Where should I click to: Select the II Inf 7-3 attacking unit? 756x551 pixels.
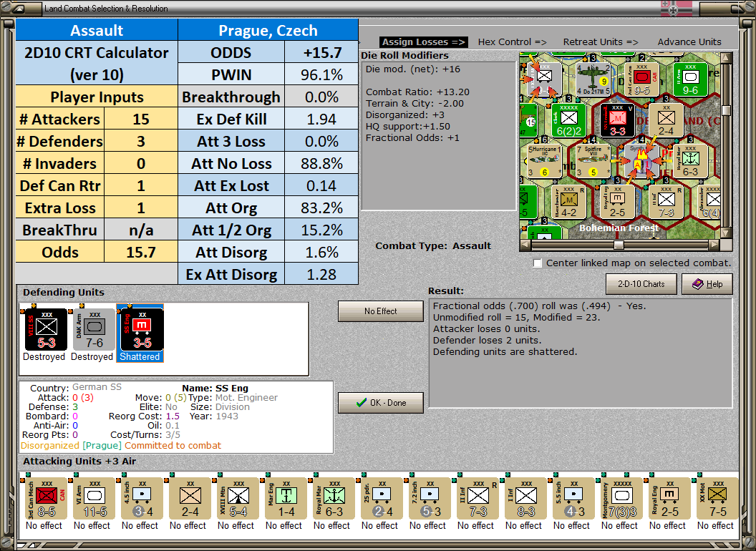click(478, 499)
